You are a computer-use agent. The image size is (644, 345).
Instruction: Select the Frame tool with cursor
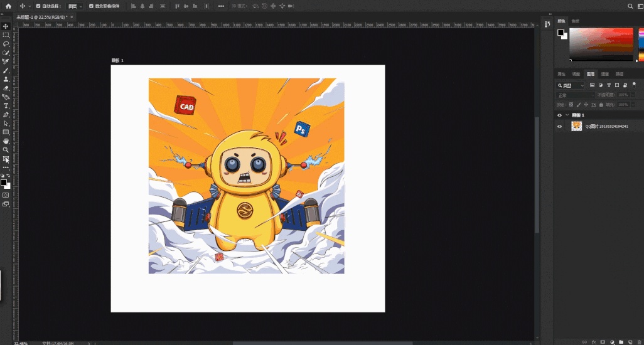6,159
